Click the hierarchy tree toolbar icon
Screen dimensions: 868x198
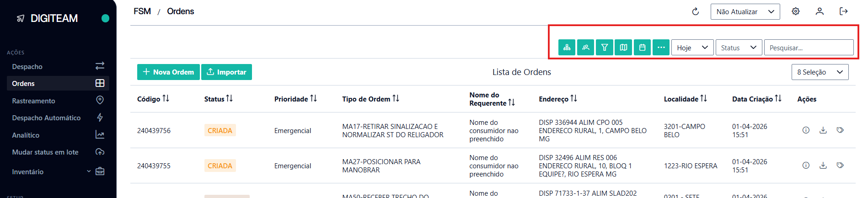tap(567, 48)
